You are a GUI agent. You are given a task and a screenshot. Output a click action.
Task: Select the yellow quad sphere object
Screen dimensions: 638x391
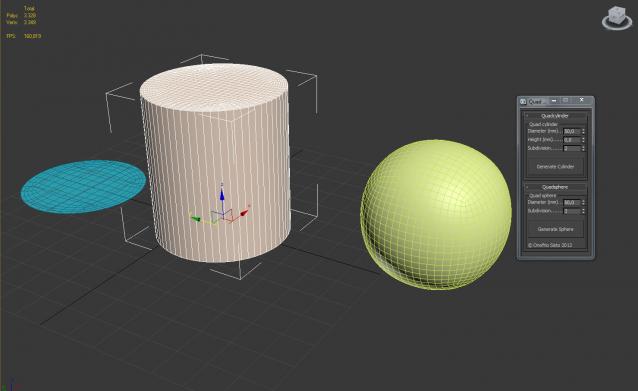tap(436, 214)
